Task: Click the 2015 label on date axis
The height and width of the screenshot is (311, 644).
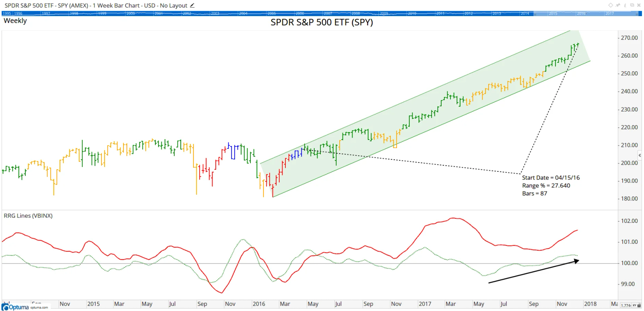Action: (x=93, y=304)
